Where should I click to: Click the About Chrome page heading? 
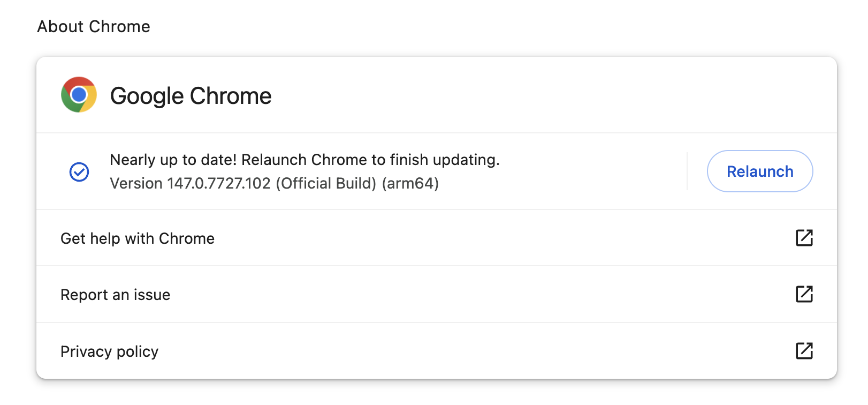pyautogui.click(x=94, y=26)
